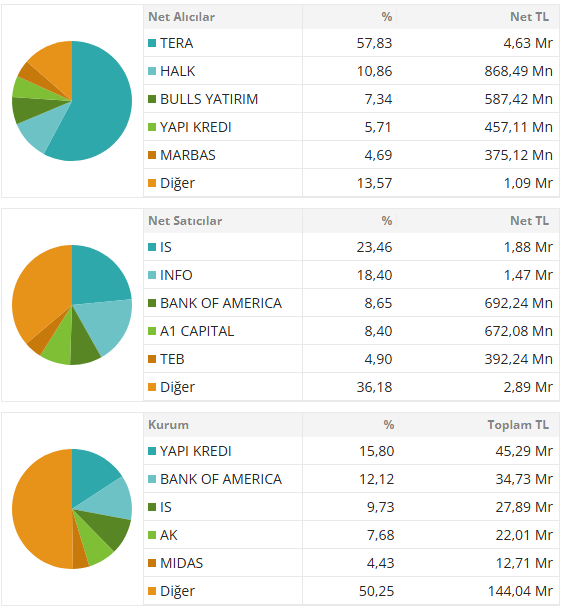Click the 672,08 Mn value
Screen dimensions: 565x614
click(x=519, y=331)
